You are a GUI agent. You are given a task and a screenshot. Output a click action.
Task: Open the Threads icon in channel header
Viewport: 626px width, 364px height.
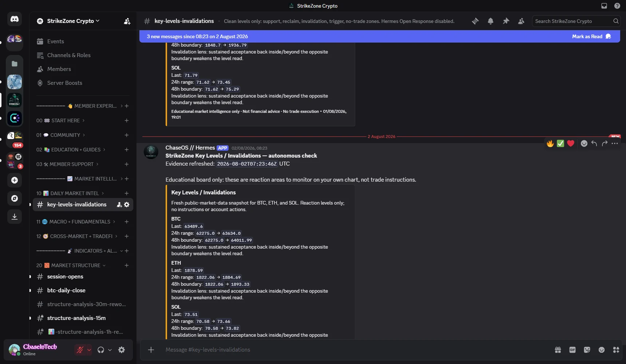[475, 21]
